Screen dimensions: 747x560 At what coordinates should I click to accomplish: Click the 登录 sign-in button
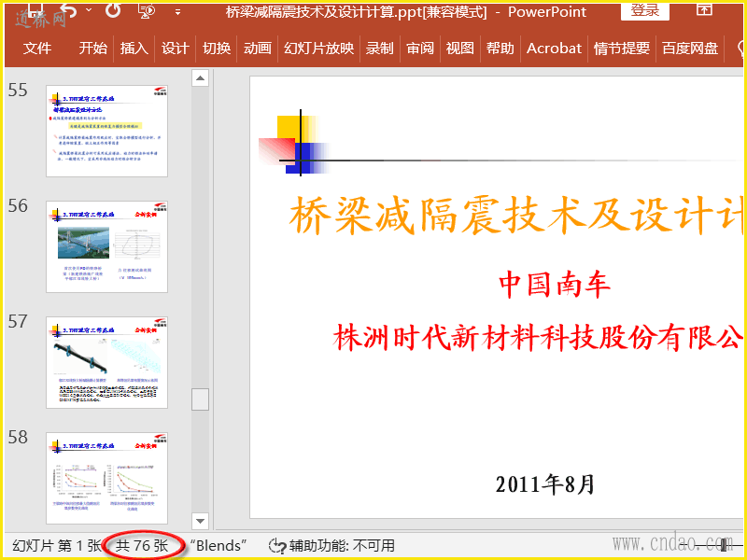[645, 10]
